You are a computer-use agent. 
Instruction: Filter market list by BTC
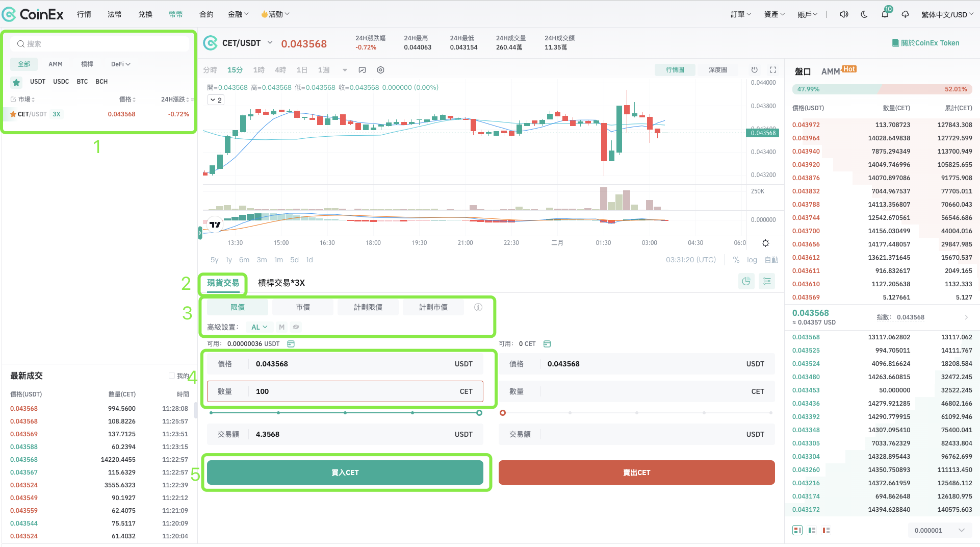pyautogui.click(x=82, y=82)
